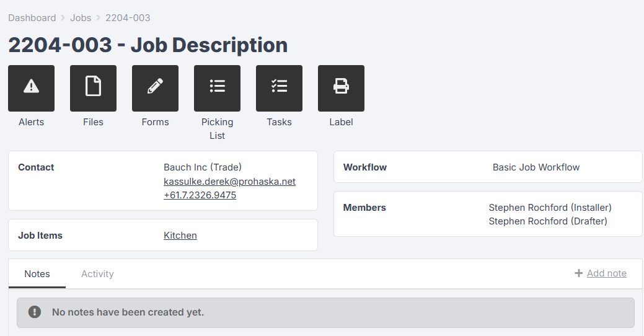Click the Basic Job Workflow value
The image size is (644, 336).
[536, 167]
